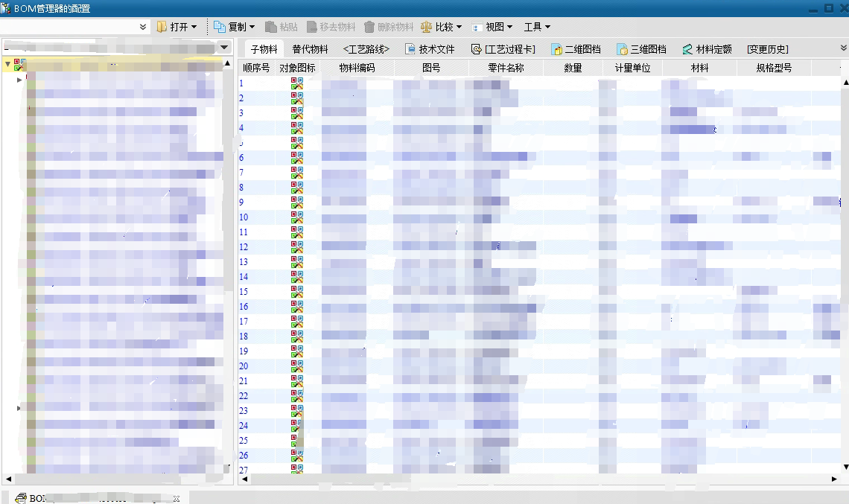
Task: Expand the lower collapsed tree node
Action: tap(19, 408)
